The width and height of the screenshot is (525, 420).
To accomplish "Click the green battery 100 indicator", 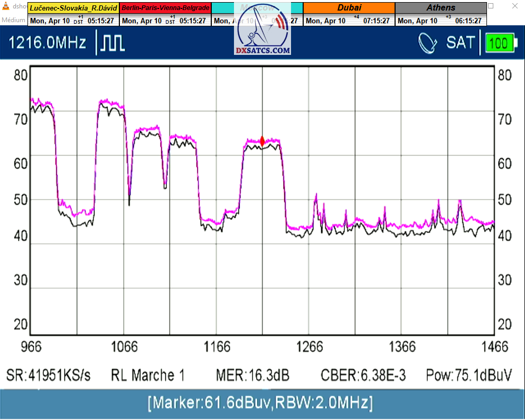I will 499,43.
